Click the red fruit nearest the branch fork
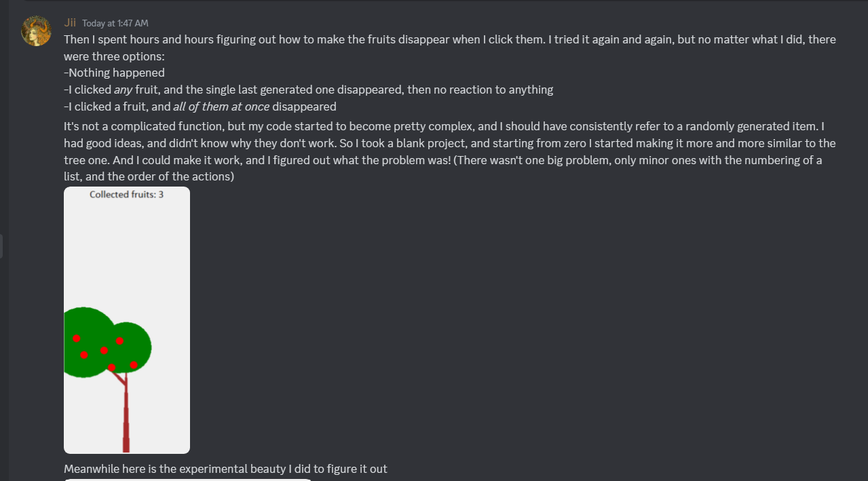Image resolution: width=868 pixels, height=481 pixels. (x=112, y=367)
